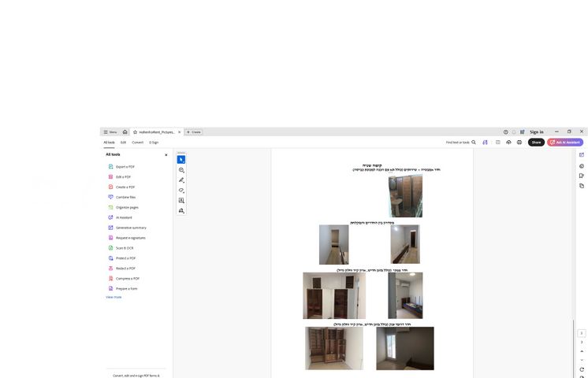Switch to the E-Sign tab

click(x=154, y=143)
